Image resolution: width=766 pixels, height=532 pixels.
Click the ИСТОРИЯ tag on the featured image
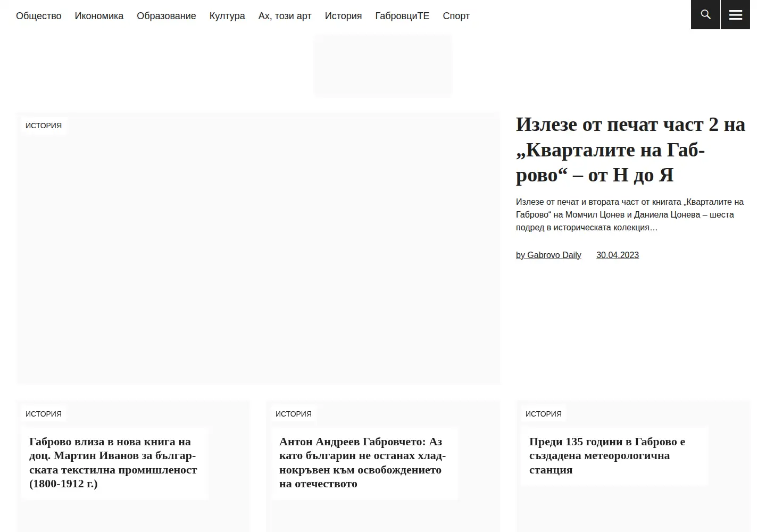[x=44, y=126]
